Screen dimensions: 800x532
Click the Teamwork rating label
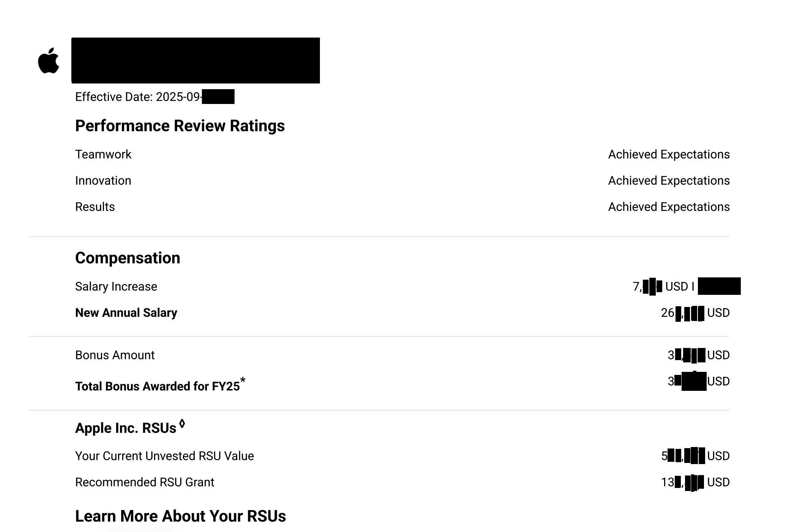(x=103, y=154)
